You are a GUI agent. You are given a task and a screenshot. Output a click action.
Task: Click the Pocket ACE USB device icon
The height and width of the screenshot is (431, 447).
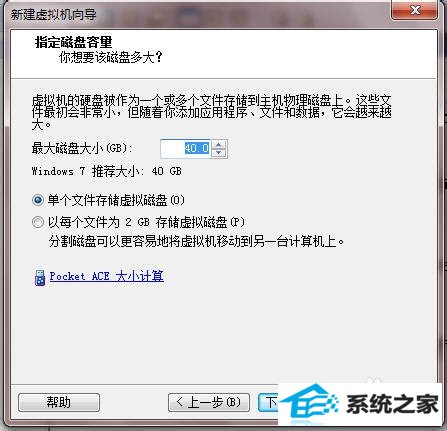(x=40, y=277)
